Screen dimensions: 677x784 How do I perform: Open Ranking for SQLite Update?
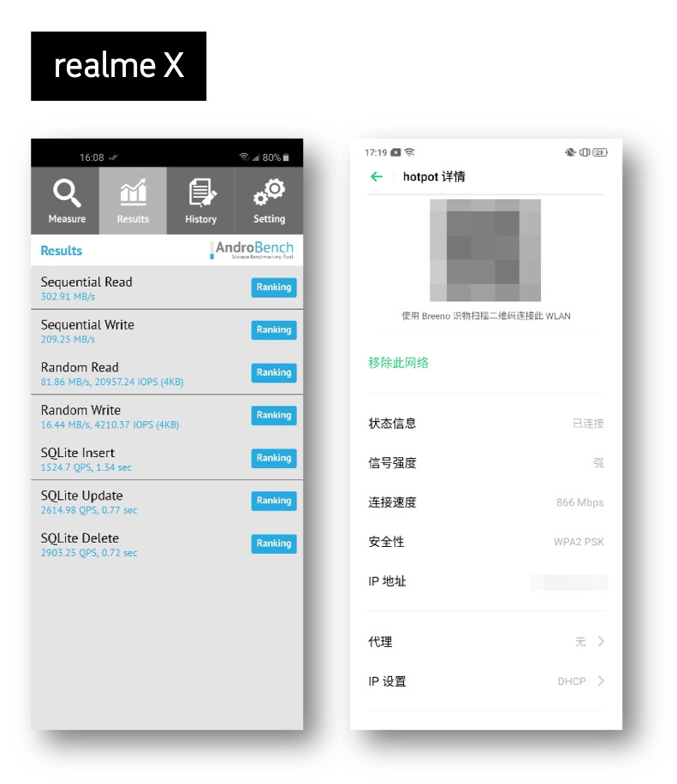click(274, 501)
